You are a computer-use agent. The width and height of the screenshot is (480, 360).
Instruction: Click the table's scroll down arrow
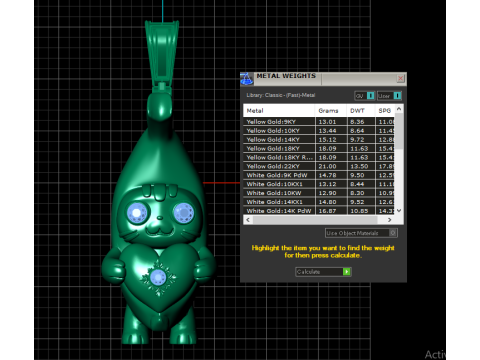399,211
